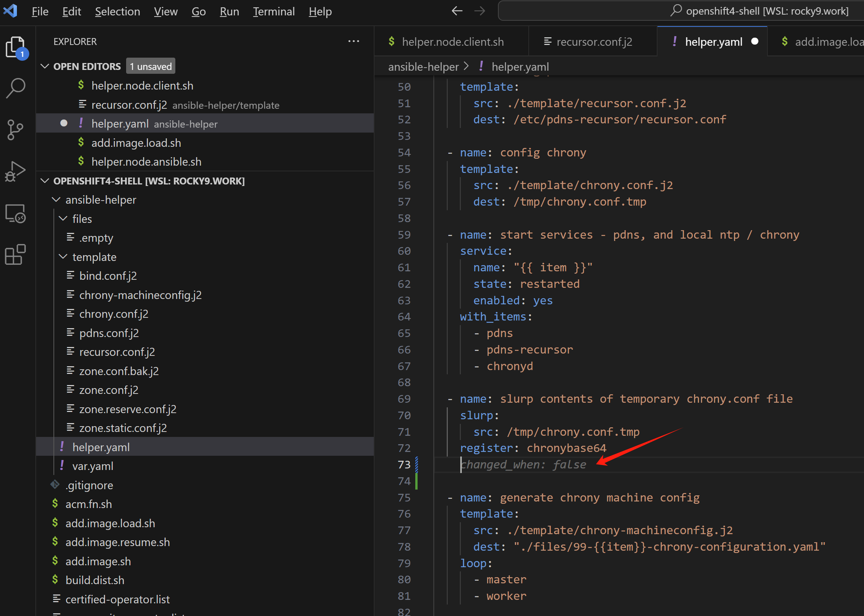The image size is (864, 616).
Task: Open chrony-machineconfig.j2 in the tree
Action: 140,295
